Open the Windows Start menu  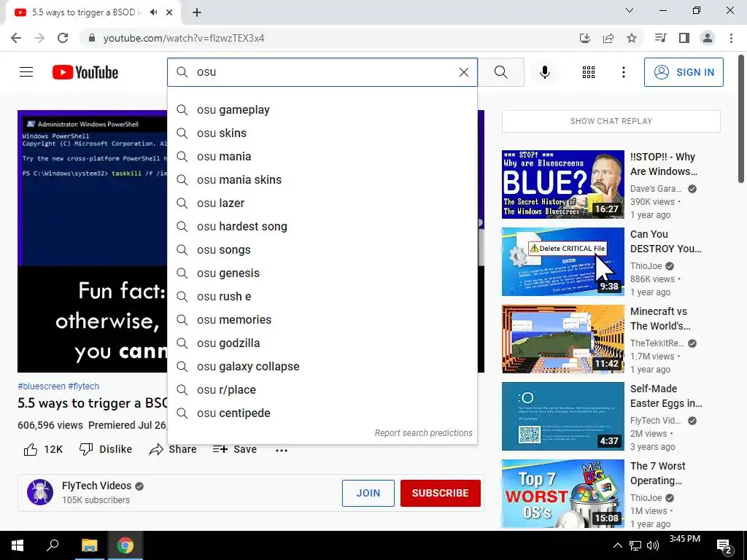pos(18,545)
